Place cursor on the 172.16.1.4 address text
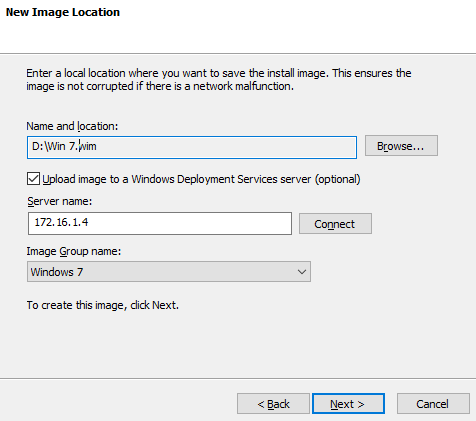The width and height of the screenshot is (476, 421). point(61,222)
